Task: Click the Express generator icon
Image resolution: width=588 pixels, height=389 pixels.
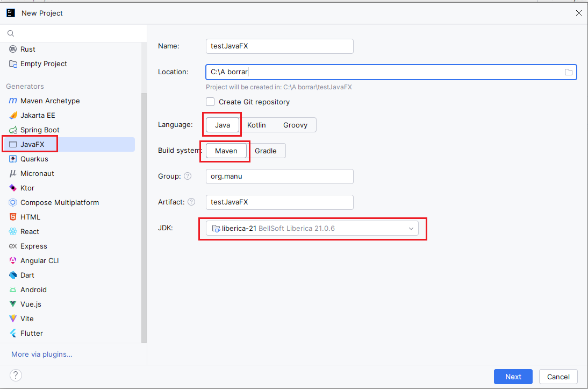Action: pyautogui.click(x=13, y=246)
